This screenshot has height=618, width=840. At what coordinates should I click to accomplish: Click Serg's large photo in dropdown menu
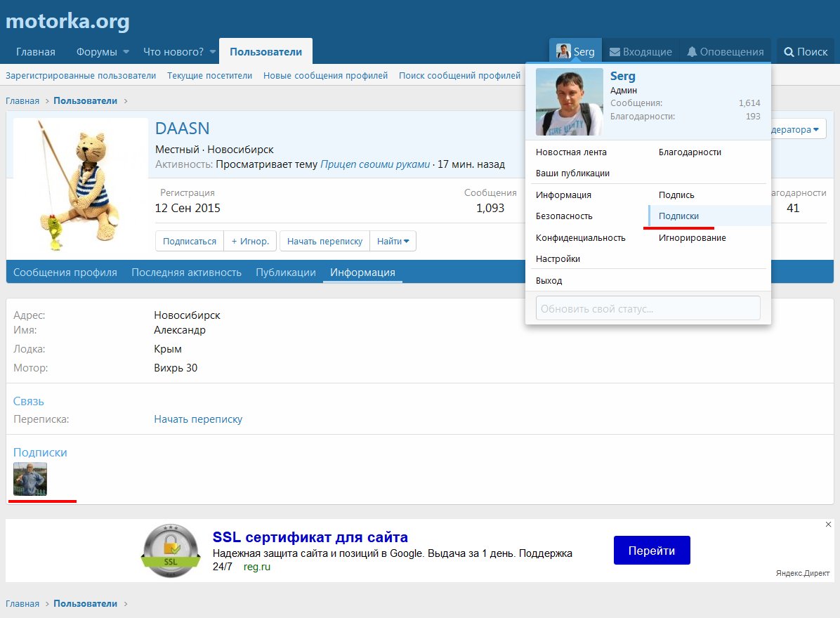(x=569, y=102)
